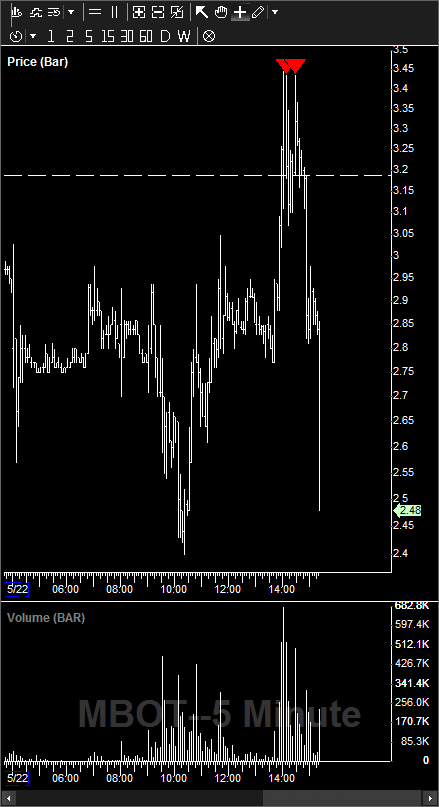Switch to Weekly (W) interval
Image resolution: width=439 pixels, height=807 pixels.
tap(184, 36)
